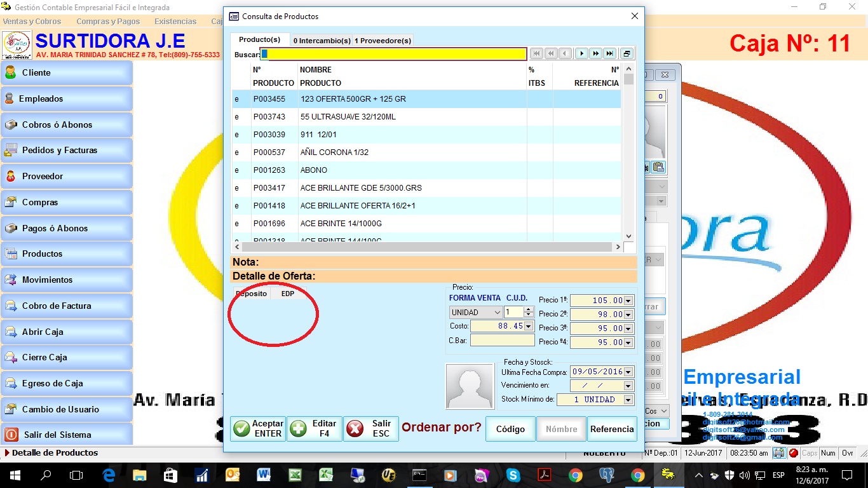Screen dimensions: 868x488
Task: Sort products by Referencia
Action: 611,429
